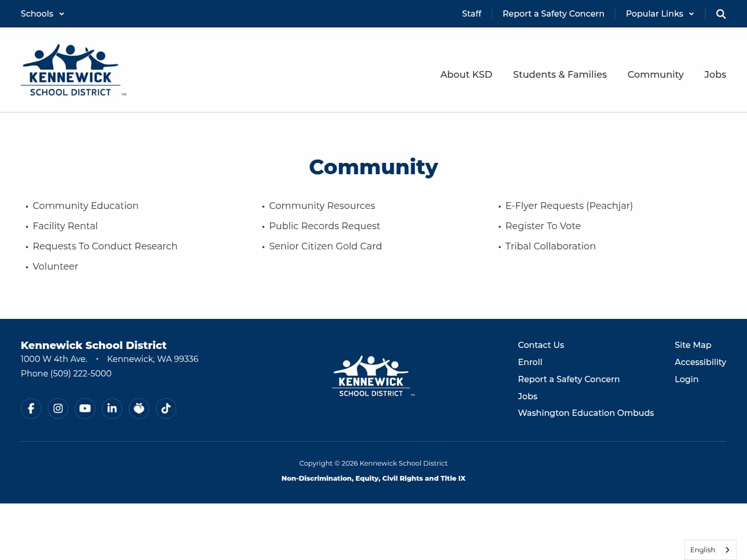This screenshot has width=747, height=560.
Task: Open the Accessibility footer link
Action: [700, 362]
